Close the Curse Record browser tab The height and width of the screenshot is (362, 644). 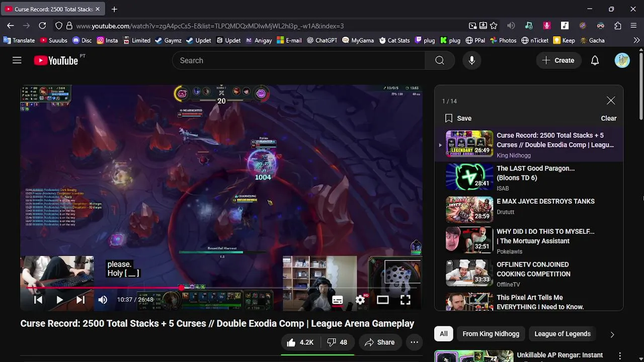(x=98, y=9)
